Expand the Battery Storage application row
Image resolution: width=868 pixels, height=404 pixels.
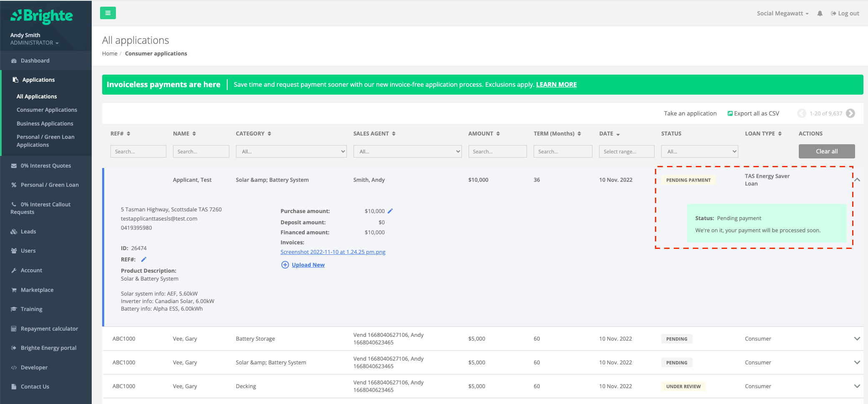857,339
